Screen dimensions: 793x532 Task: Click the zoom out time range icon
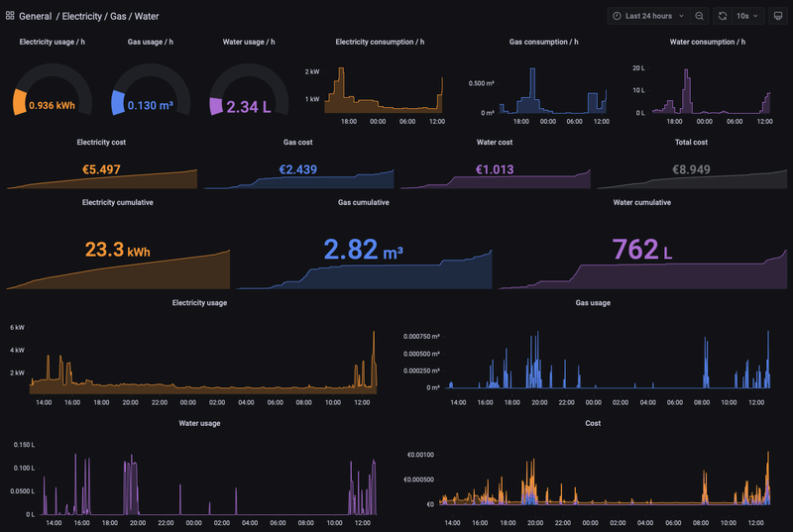click(699, 16)
